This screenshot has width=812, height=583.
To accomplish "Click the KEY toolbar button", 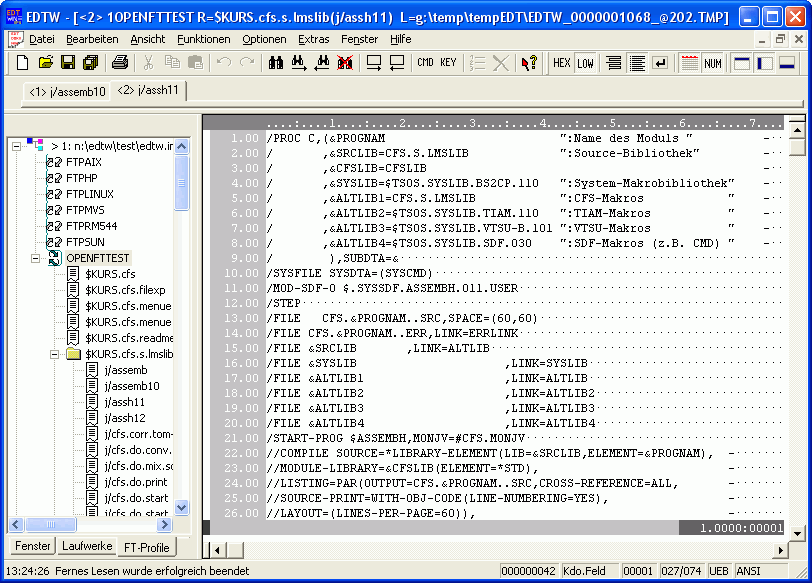I will coord(448,63).
